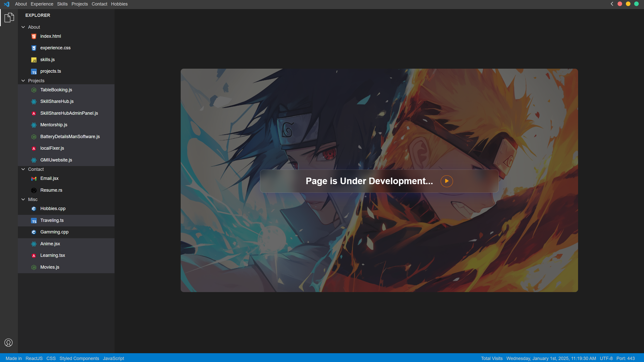644x362 pixels.
Task: Click the Made in status bar label
Action: pos(14,358)
